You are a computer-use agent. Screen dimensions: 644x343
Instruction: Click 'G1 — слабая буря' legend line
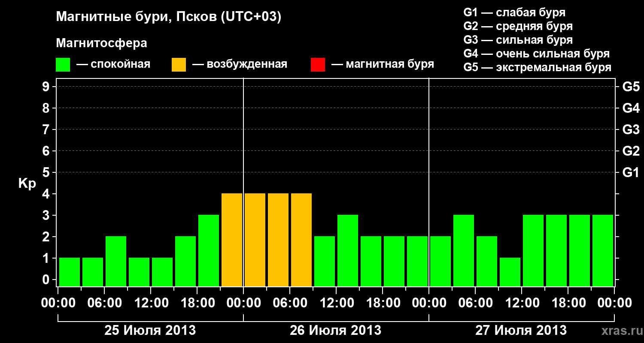click(514, 12)
